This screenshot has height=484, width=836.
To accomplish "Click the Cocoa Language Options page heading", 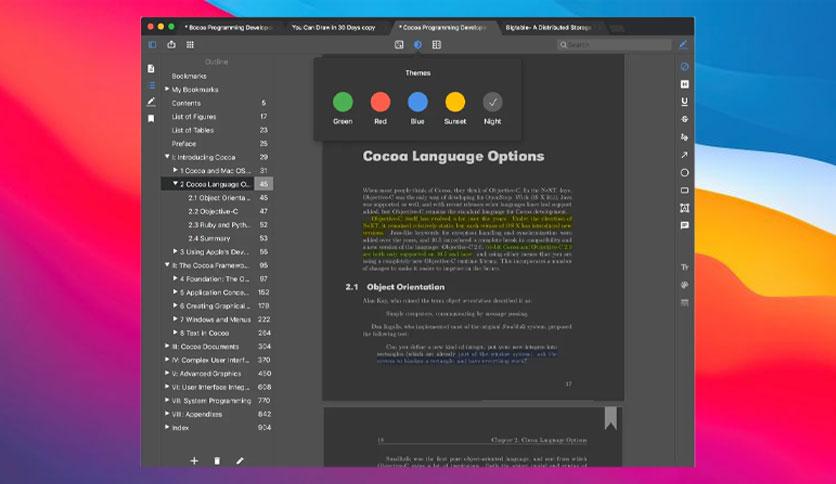I will click(x=453, y=156).
